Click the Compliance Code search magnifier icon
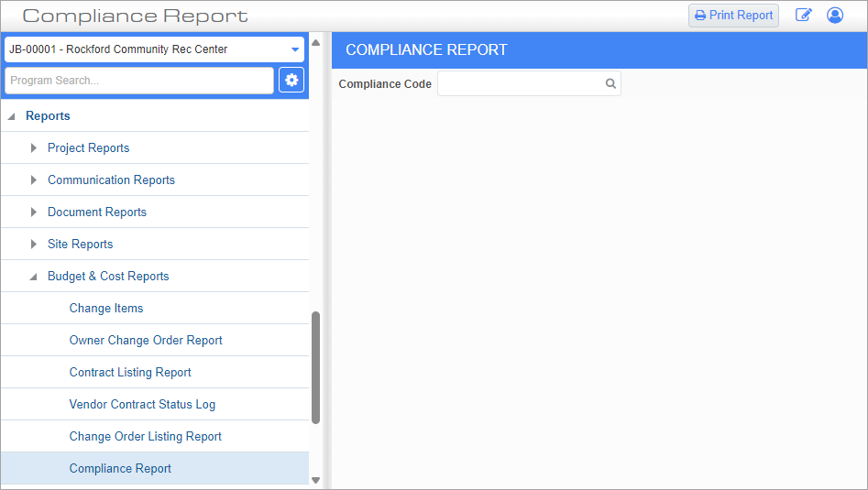Screen dimensions: 868x490 coord(610,84)
